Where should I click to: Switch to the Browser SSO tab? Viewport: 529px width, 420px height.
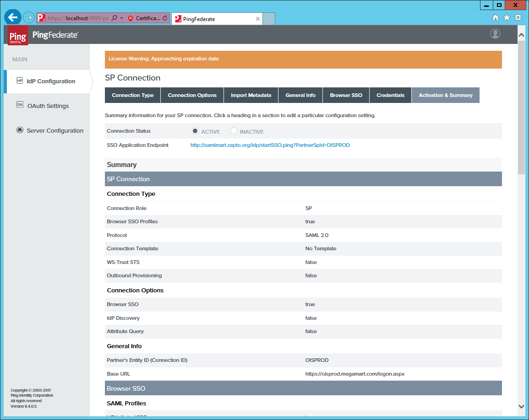pyautogui.click(x=346, y=95)
